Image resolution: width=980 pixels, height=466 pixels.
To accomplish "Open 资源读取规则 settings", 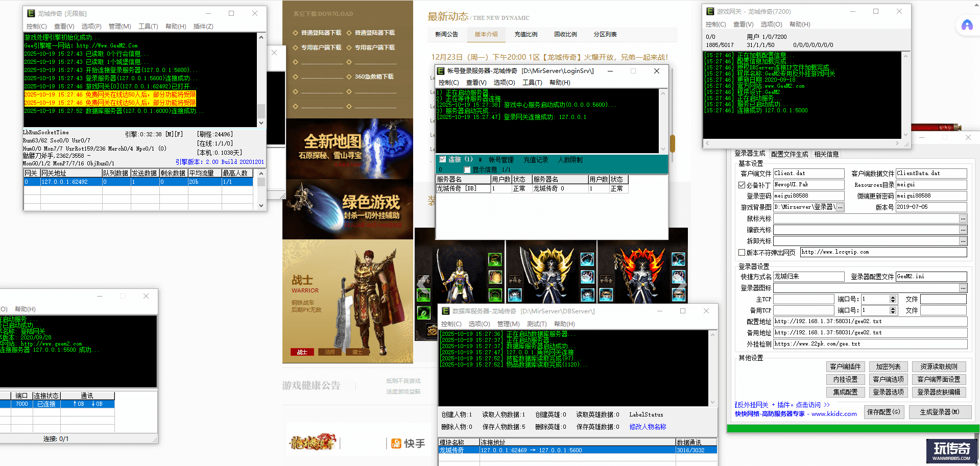I will click(939, 366).
